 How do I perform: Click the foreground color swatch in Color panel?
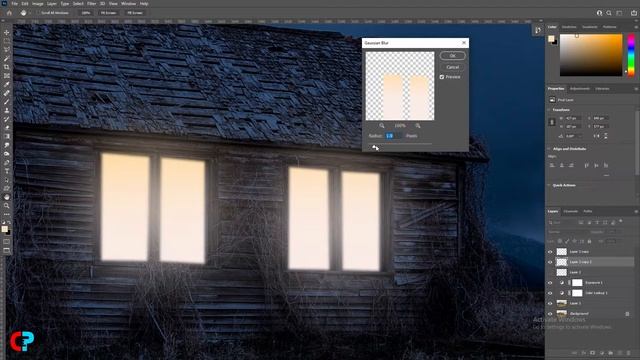(x=551, y=39)
